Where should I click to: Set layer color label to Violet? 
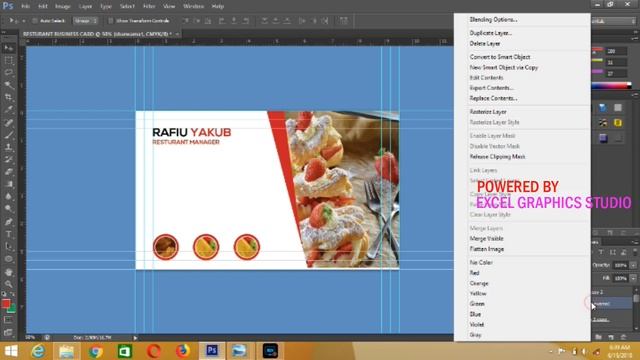coord(476,325)
